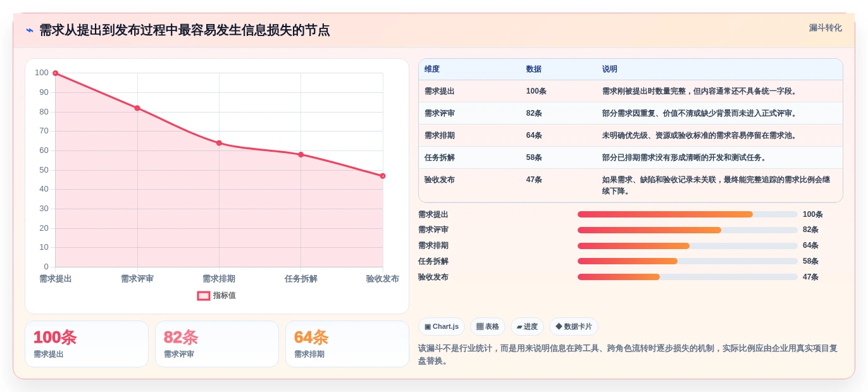Click the 维度 column header
Screen dimensions: 868x392
pyautogui.click(x=432, y=69)
